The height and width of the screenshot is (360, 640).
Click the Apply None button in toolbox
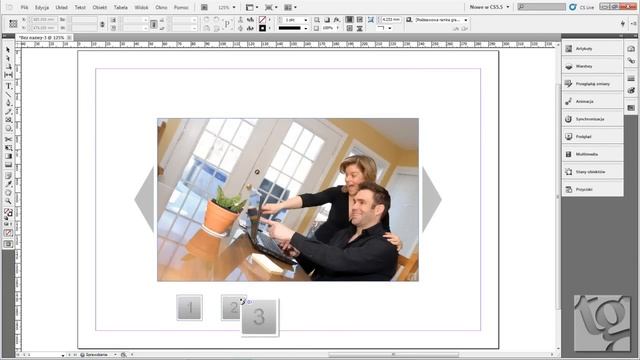pos(8,233)
